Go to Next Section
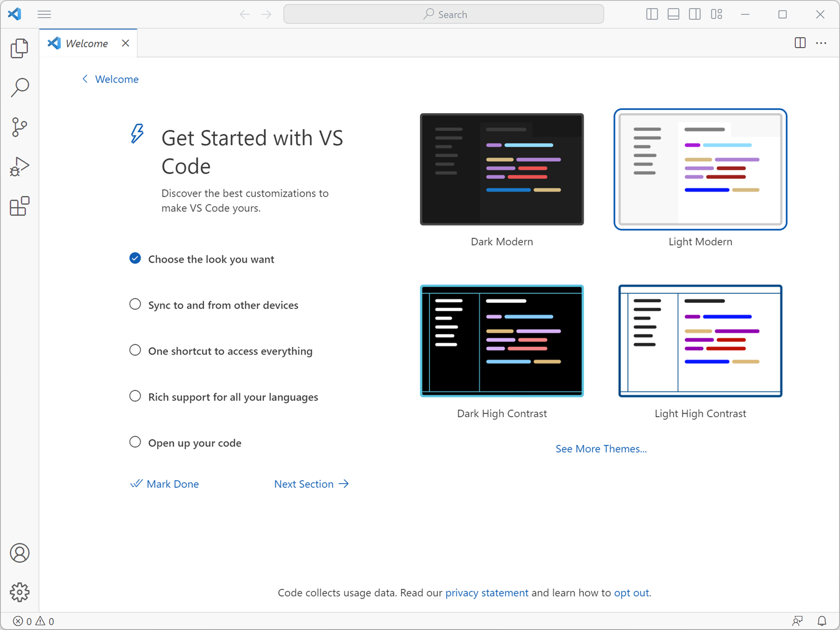This screenshot has height=630, width=840. (x=311, y=484)
